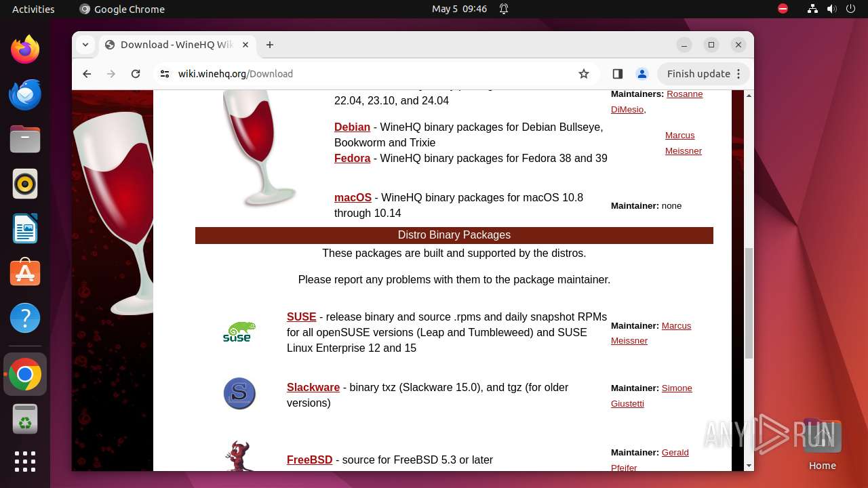Follow the Fedora packages link
The width and height of the screenshot is (868, 488).
click(352, 158)
